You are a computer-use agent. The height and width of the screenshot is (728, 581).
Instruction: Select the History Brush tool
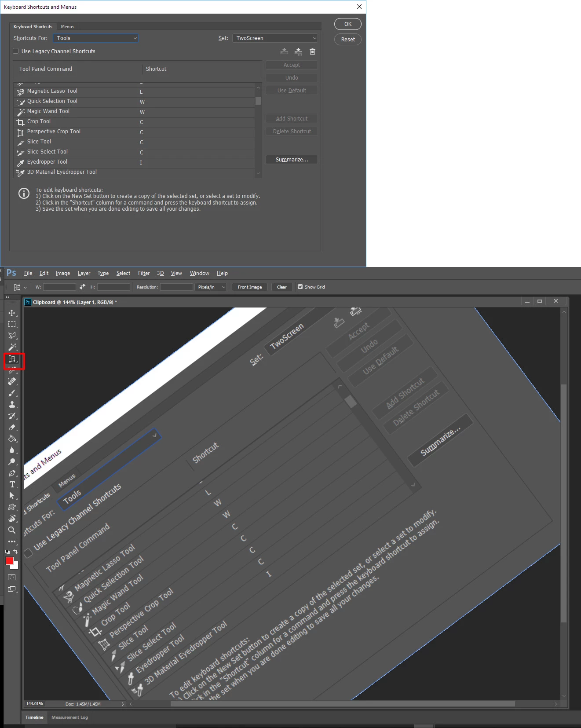pos(12,416)
